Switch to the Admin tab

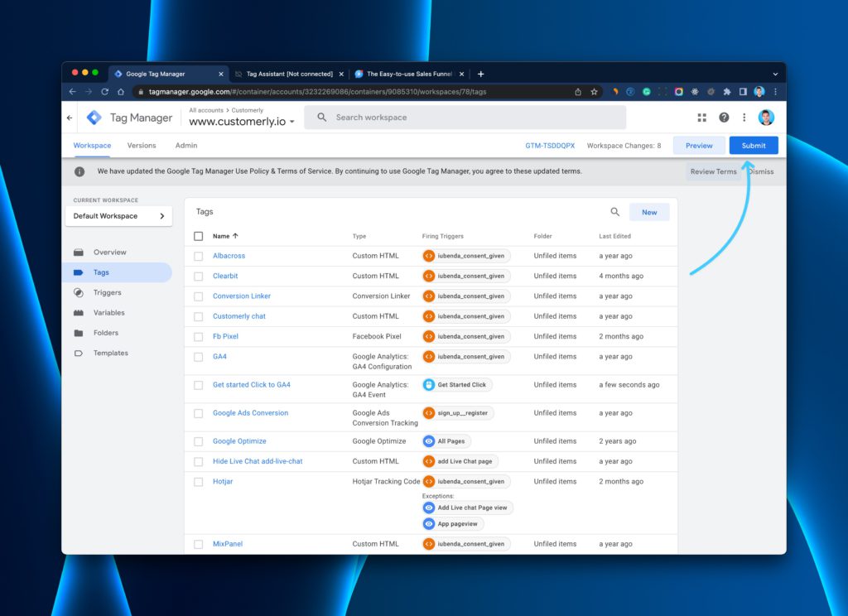click(x=186, y=146)
